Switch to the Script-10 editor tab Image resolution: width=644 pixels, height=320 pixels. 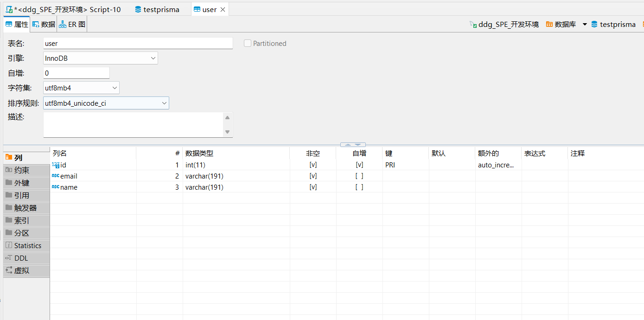click(63, 9)
